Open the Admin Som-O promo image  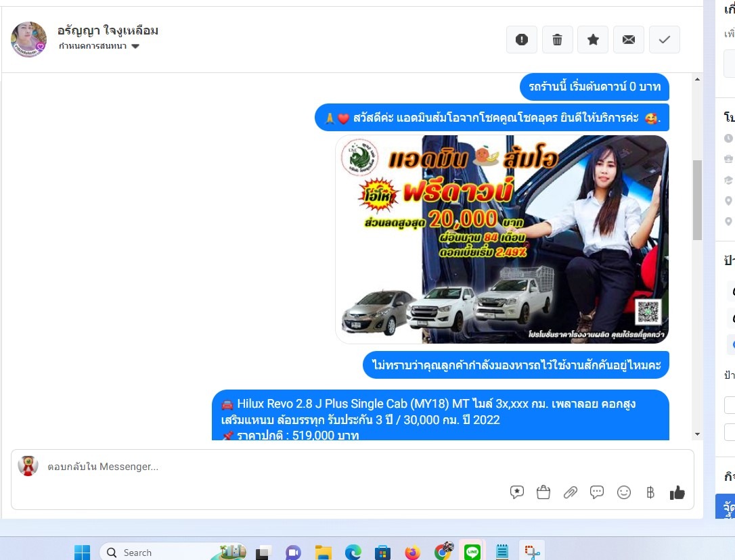point(502,239)
